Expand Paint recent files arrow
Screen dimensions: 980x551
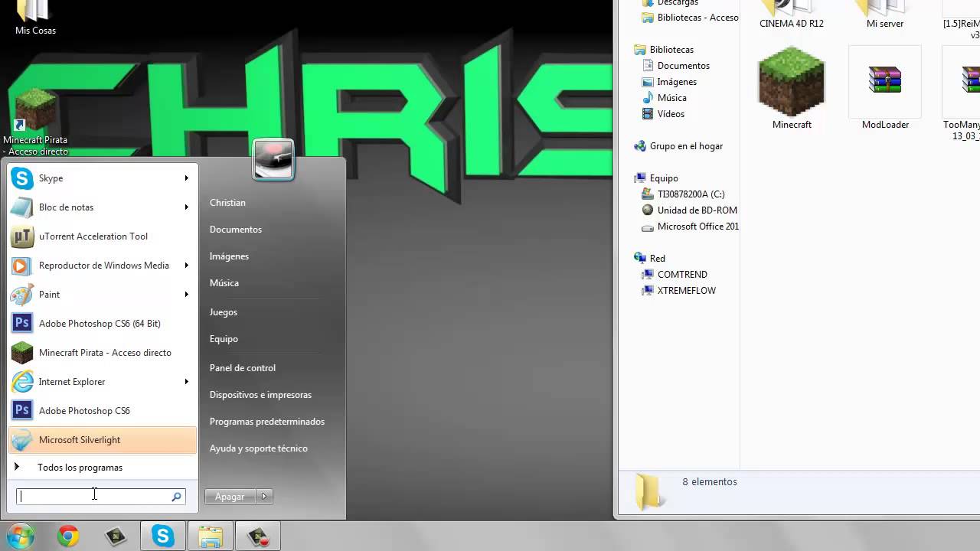point(186,295)
